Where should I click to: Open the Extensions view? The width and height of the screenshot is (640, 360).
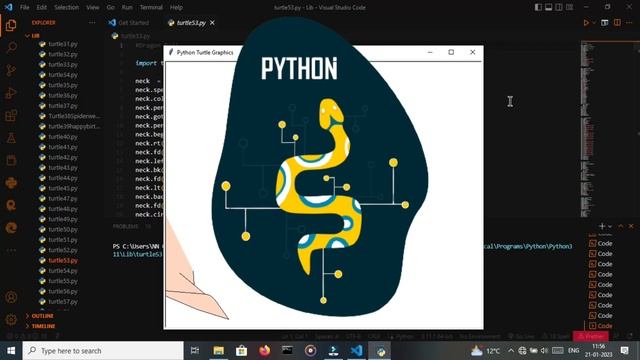[x=11, y=116]
